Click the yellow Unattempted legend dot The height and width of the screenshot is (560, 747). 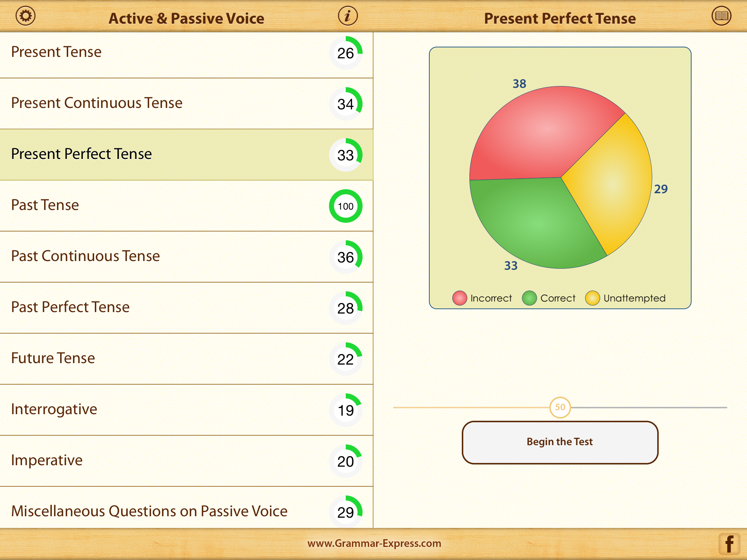[x=592, y=298]
